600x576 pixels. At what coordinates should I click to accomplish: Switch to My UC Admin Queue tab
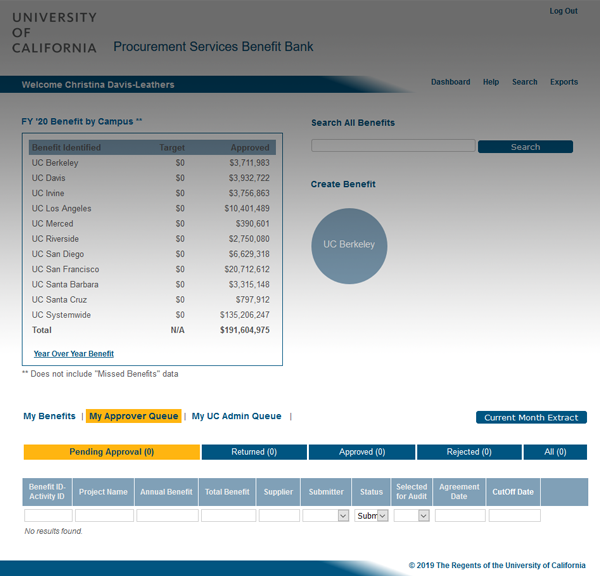point(236,416)
